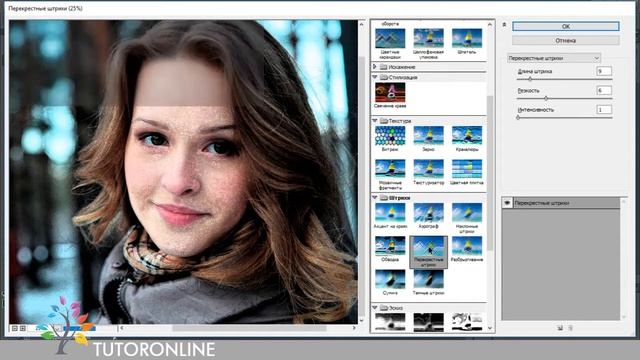Open the Перекрестные штрихи filter dropdown
Image resolution: width=640 pixels, height=360 pixels.
click(x=553, y=58)
